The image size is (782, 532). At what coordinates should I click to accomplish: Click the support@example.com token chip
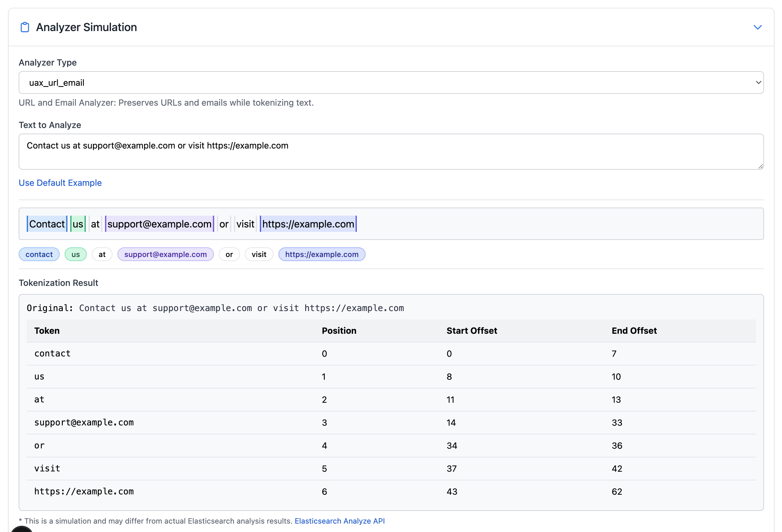(x=165, y=255)
